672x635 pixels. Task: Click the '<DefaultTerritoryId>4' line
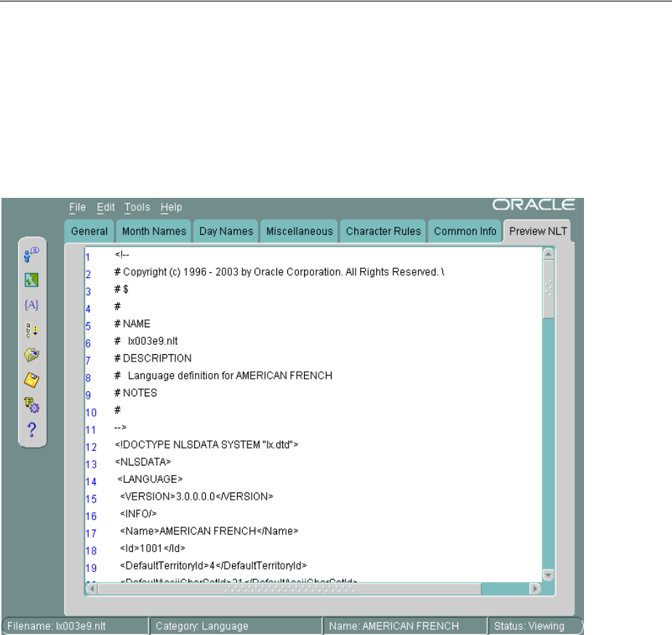(x=213, y=566)
